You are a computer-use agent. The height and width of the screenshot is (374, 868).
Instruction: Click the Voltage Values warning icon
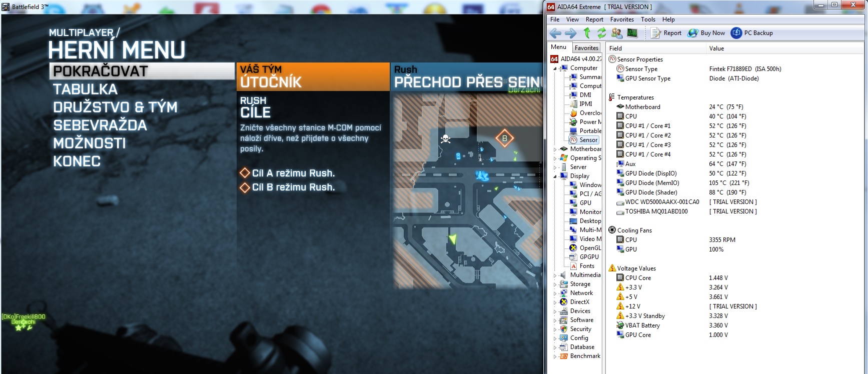coord(612,268)
